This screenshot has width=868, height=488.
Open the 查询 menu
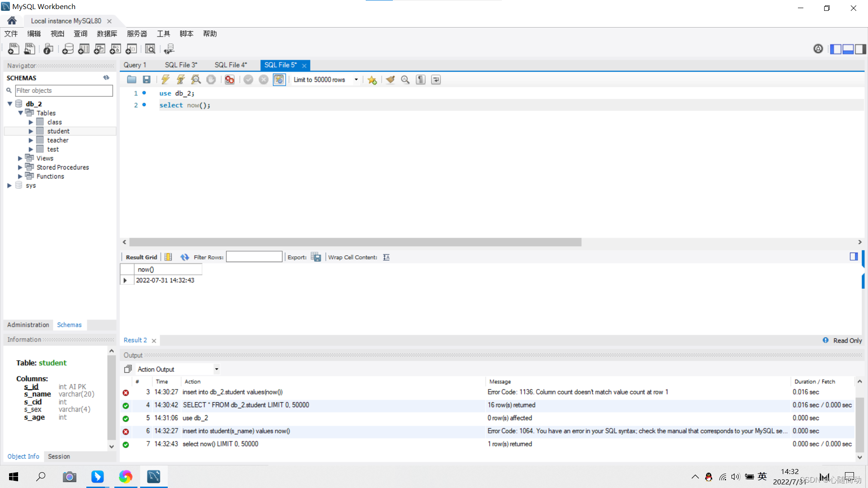(x=80, y=34)
